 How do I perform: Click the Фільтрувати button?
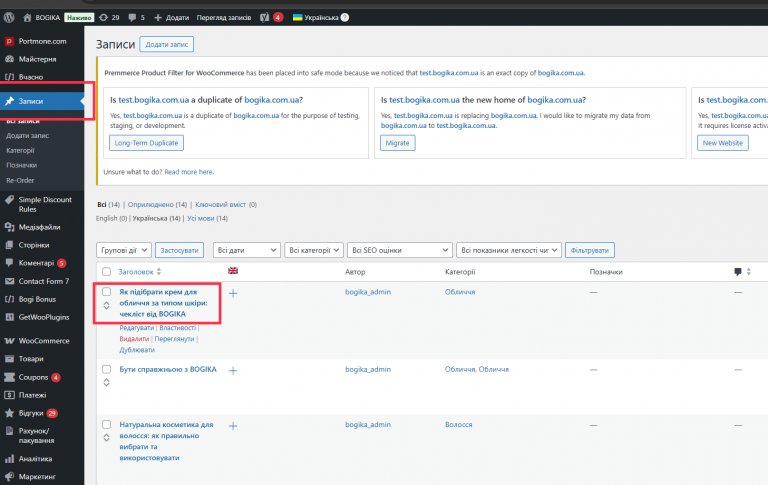590,250
